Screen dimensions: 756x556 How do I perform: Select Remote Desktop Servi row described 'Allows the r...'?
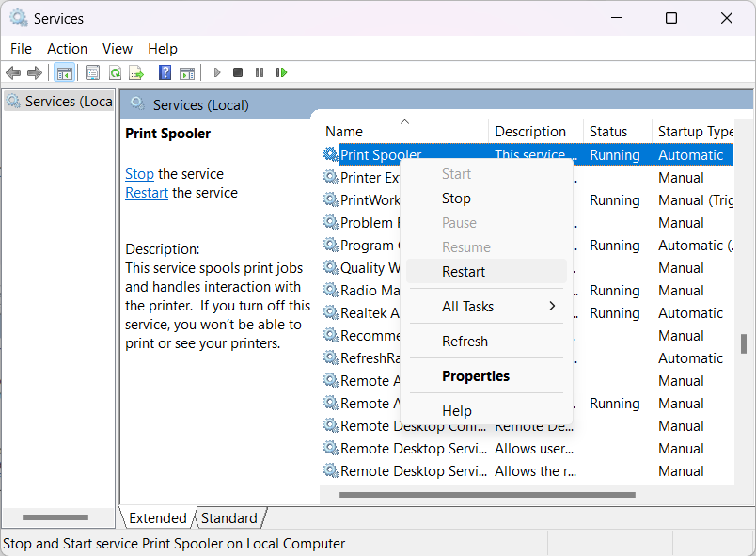[414, 471]
